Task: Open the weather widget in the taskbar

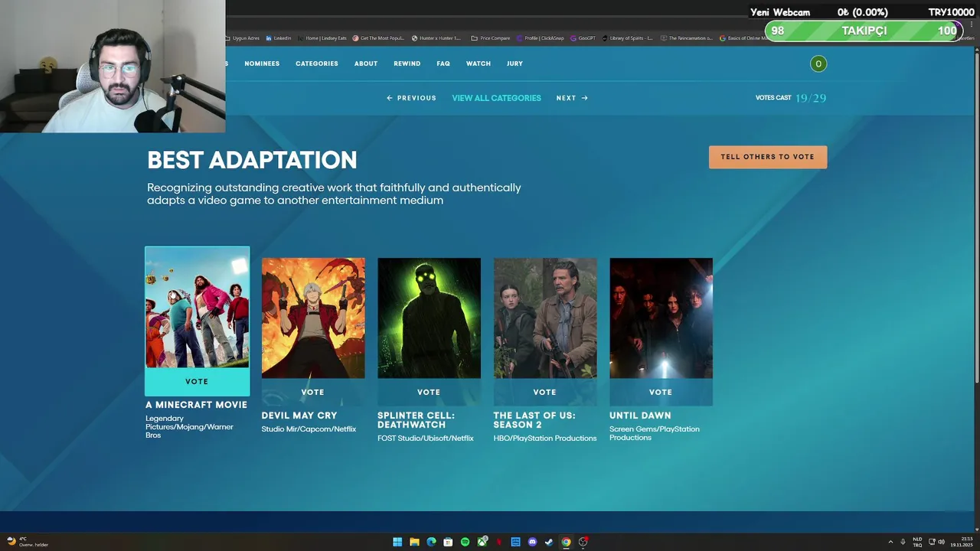Action: coord(28,542)
